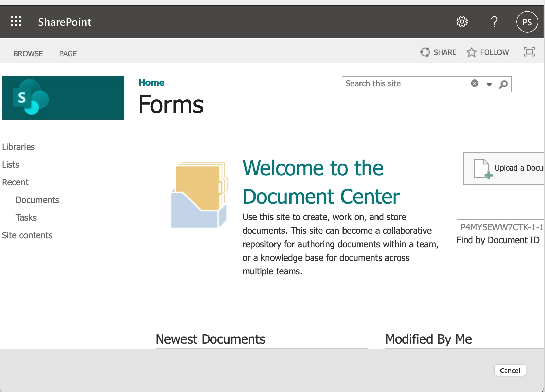Click the Forms page title
The height and width of the screenshot is (392, 545).
(171, 105)
